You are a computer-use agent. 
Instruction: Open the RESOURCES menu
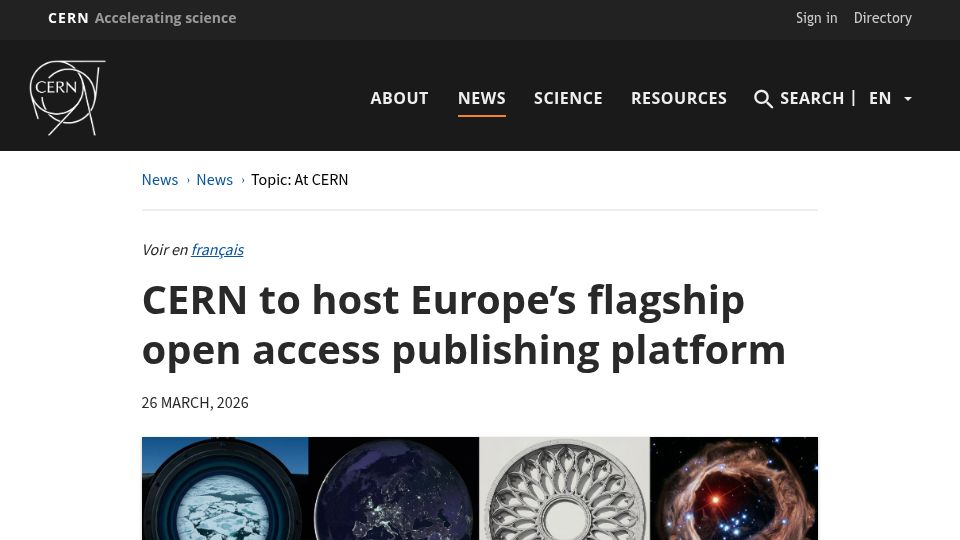679,98
